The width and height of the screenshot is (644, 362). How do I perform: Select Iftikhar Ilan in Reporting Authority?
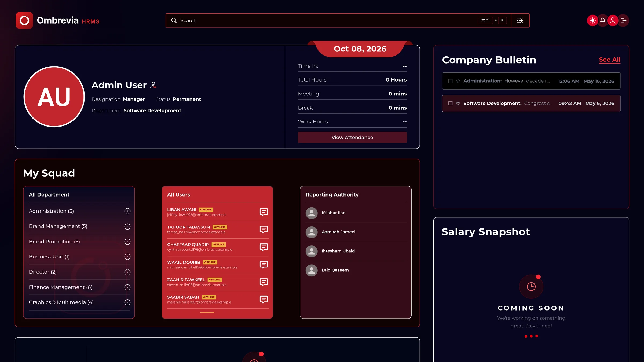click(356, 213)
